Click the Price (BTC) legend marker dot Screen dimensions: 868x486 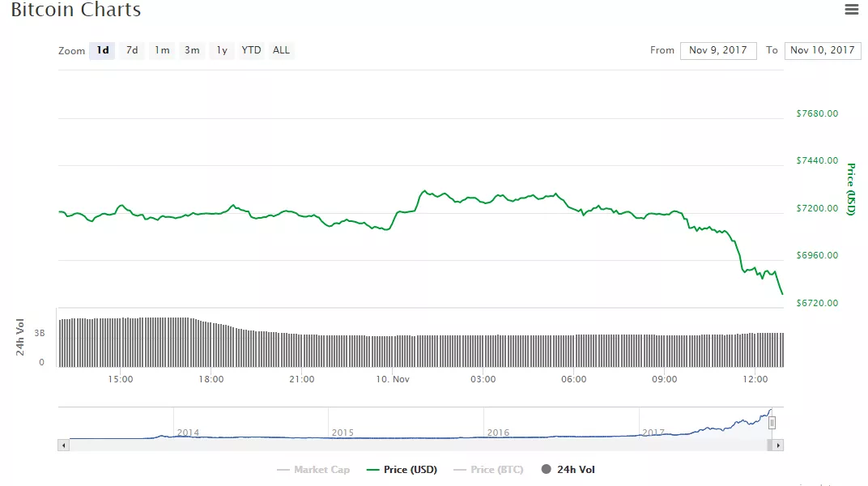pos(460,469)
